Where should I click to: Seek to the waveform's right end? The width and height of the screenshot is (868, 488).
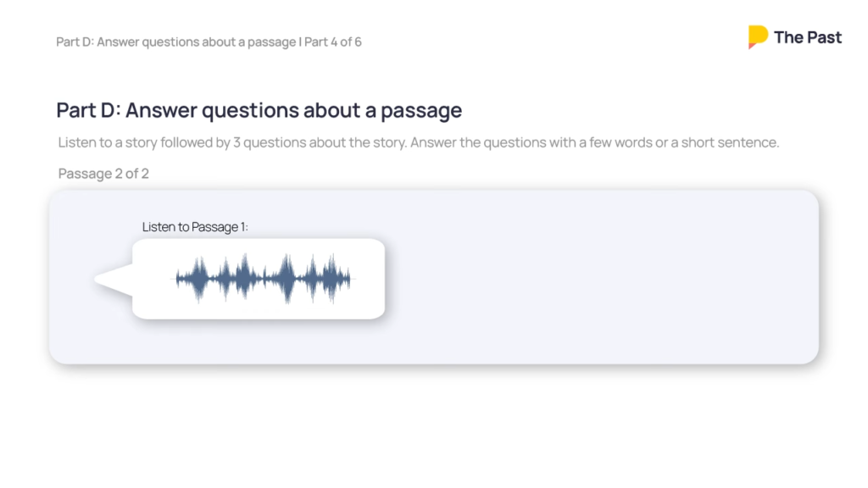pyautogui.click(x=351, y=279)
